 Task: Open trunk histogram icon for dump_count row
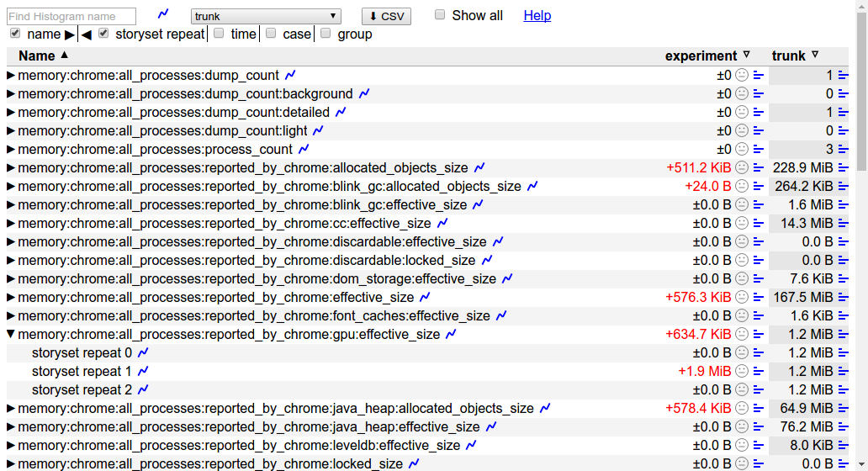point(843,75)
